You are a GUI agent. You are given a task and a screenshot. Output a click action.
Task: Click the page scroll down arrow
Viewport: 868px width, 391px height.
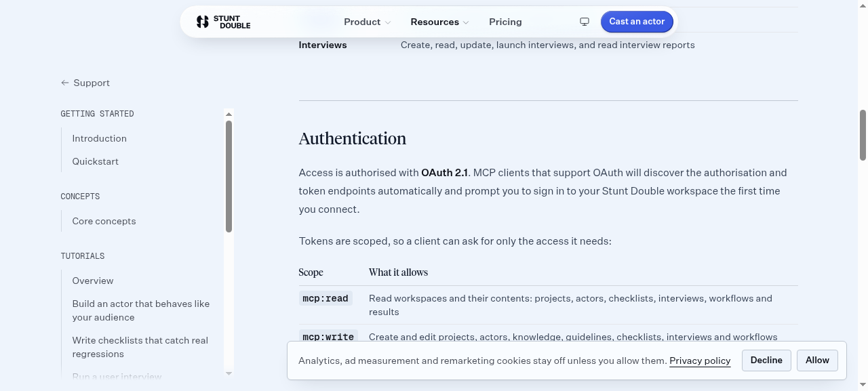[x=863, y=385]
